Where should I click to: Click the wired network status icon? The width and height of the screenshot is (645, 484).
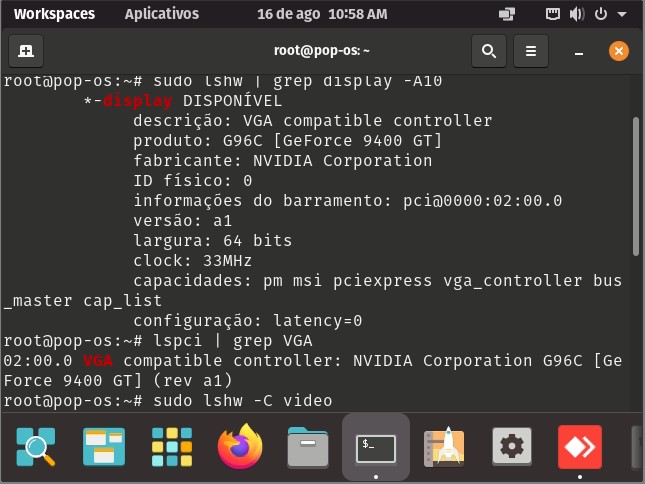(x=552, y=14)
